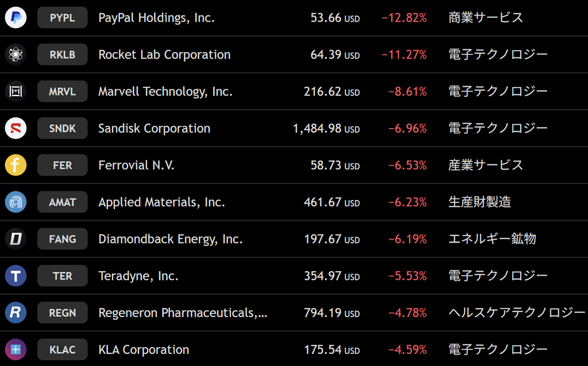Click the Regeneron R logo icon
Viewport: 588px width, 366px height.
(x=16, y=313)
